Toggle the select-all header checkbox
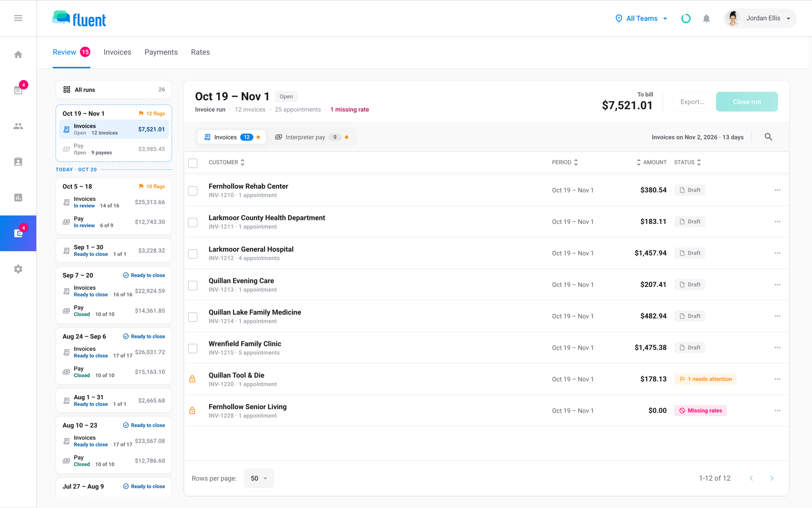The width and height of the screenshot is (812, 508). point(193,163)
